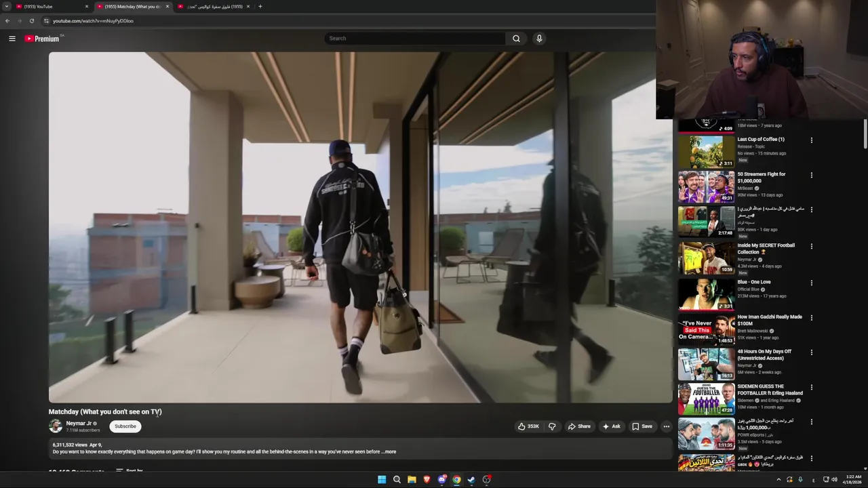This screenshot has height=488, width=868.
Task: Click inside the YouTube search box
Action: (x=415, y=39)
